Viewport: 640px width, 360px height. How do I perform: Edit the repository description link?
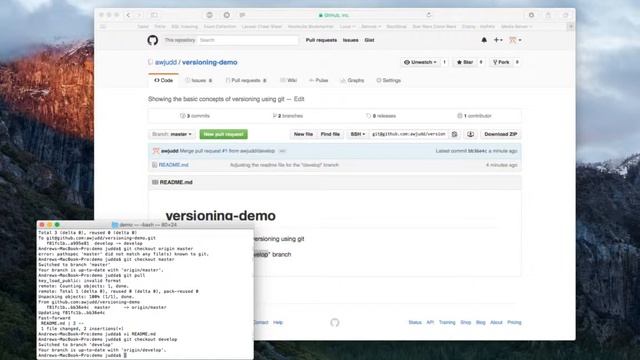point(299,99)
